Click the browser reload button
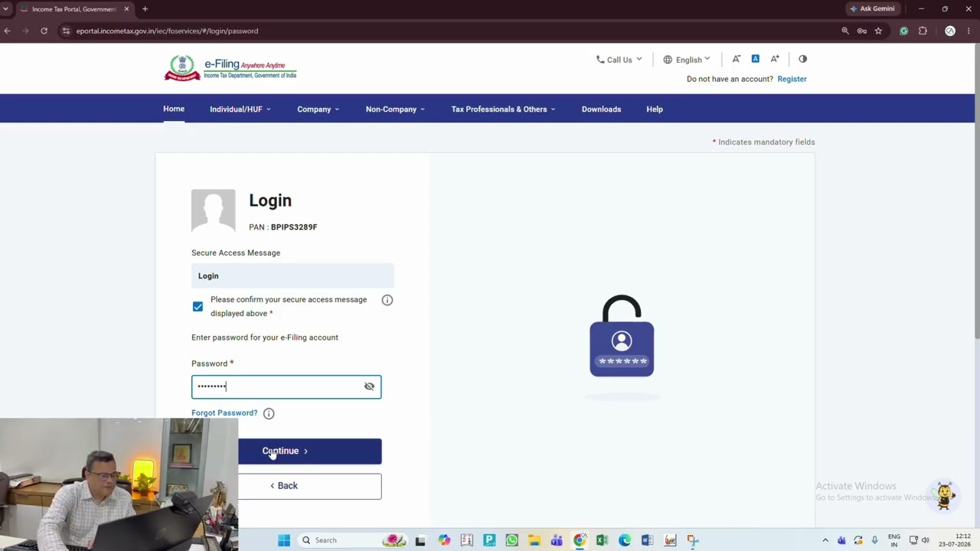Image resolution: width=980 pixels, height=551 pixels. (x=44, y=31)
